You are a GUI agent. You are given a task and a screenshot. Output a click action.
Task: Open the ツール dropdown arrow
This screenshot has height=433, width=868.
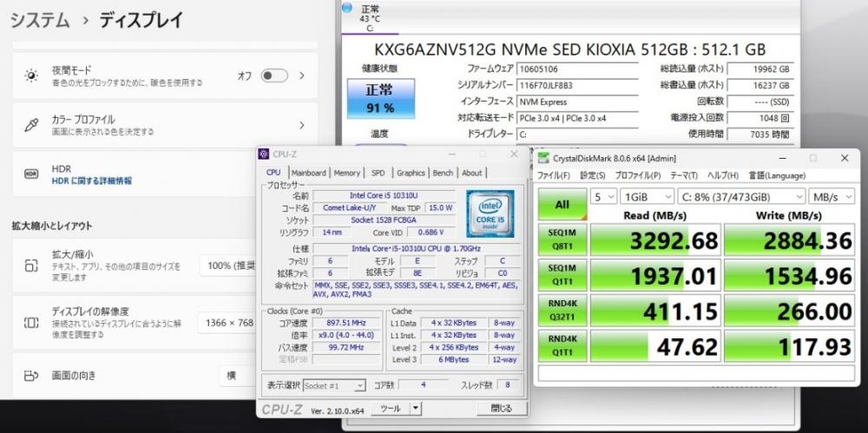tap(416, 409)
